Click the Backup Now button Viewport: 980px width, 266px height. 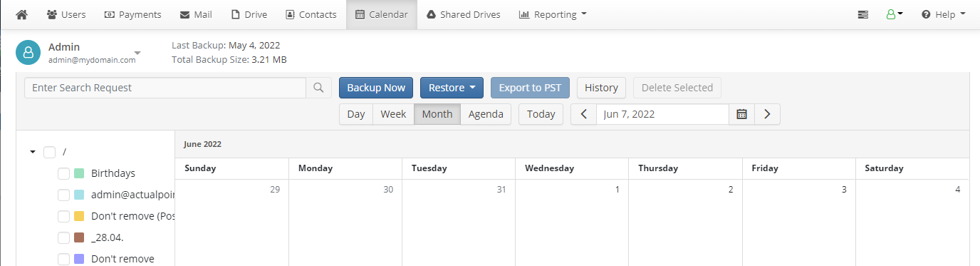pyautogui.click(x=376, y=88)
